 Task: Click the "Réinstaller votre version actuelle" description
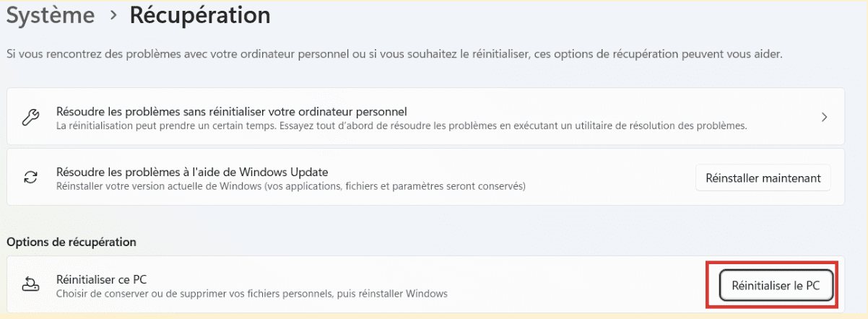(x=290, y=185)
